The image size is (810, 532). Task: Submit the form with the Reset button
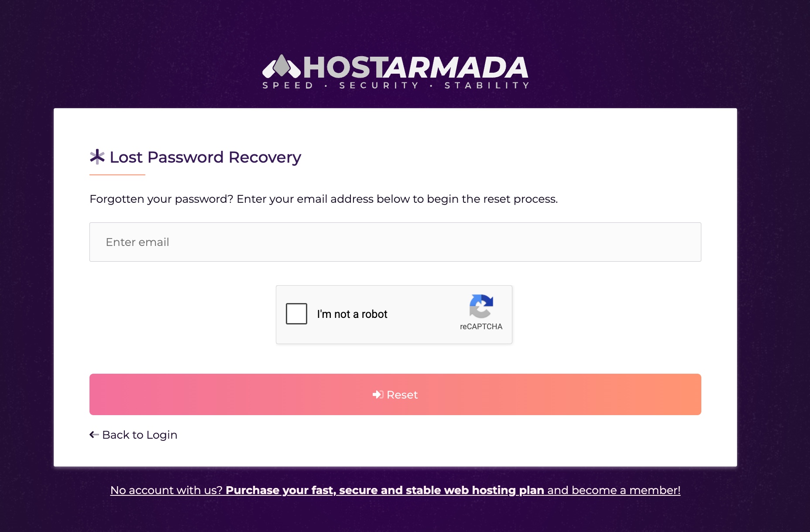(395, 394)
